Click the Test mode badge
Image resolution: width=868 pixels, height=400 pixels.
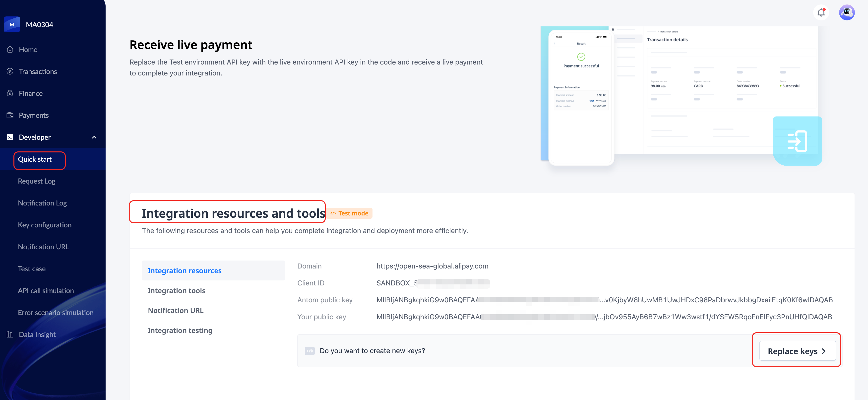(349, 213)
